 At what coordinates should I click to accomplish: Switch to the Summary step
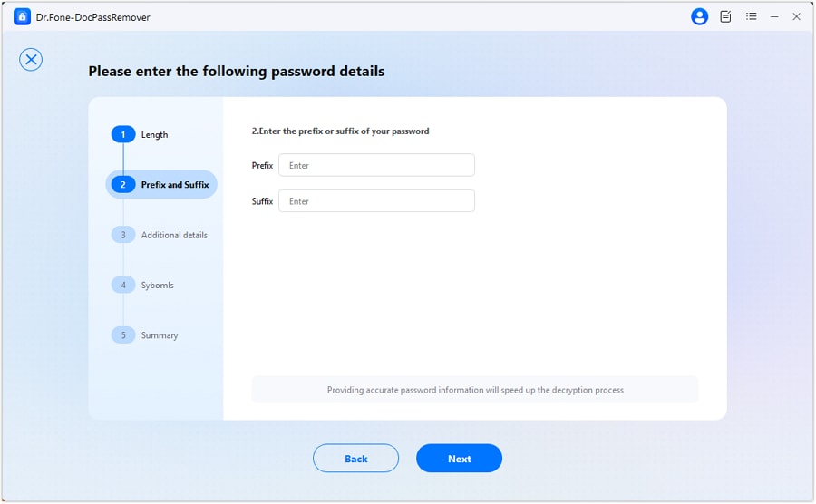click(160, 335)
